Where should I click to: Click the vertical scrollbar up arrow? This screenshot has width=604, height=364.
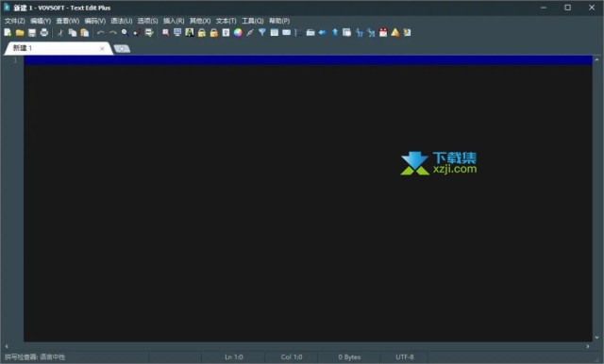tap(597, 59)
